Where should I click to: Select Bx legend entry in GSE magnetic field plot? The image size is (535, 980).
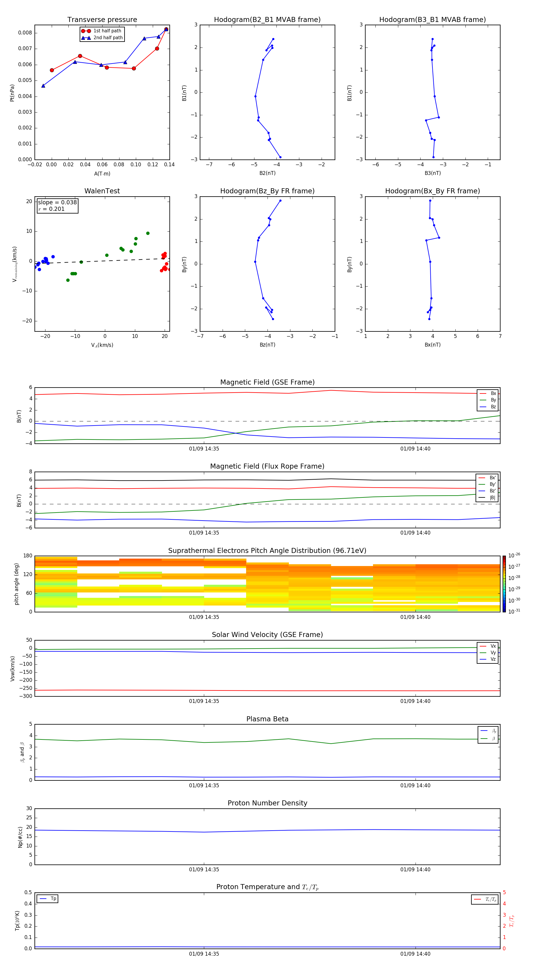click(488, 393)
